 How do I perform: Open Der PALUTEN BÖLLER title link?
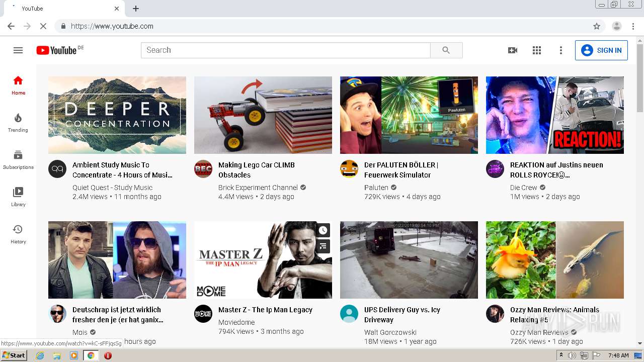pos(401,170)
